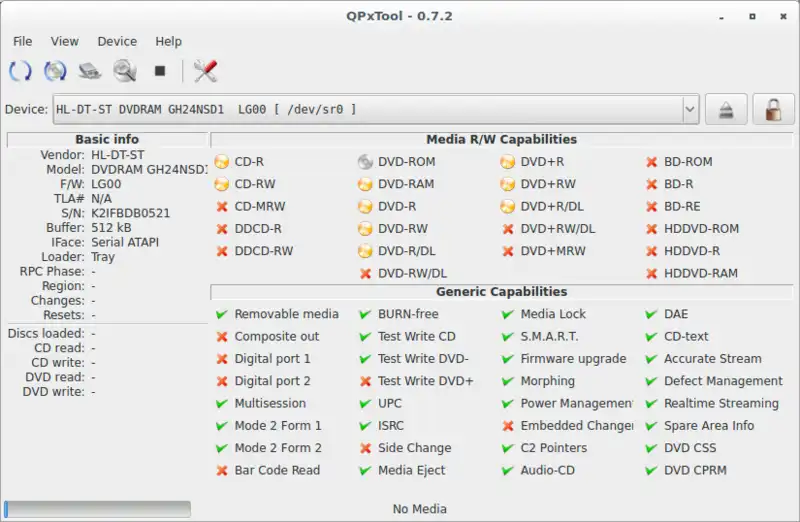Open preferences via the tools icon
Screen dimensions: 800x522
pyautogui.click(x=205, y=71)
